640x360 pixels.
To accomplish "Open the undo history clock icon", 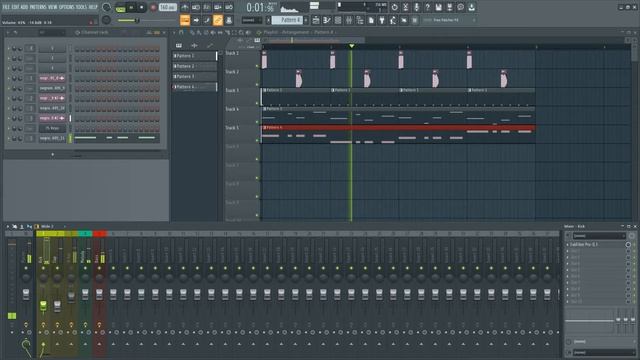I will 394,7.
